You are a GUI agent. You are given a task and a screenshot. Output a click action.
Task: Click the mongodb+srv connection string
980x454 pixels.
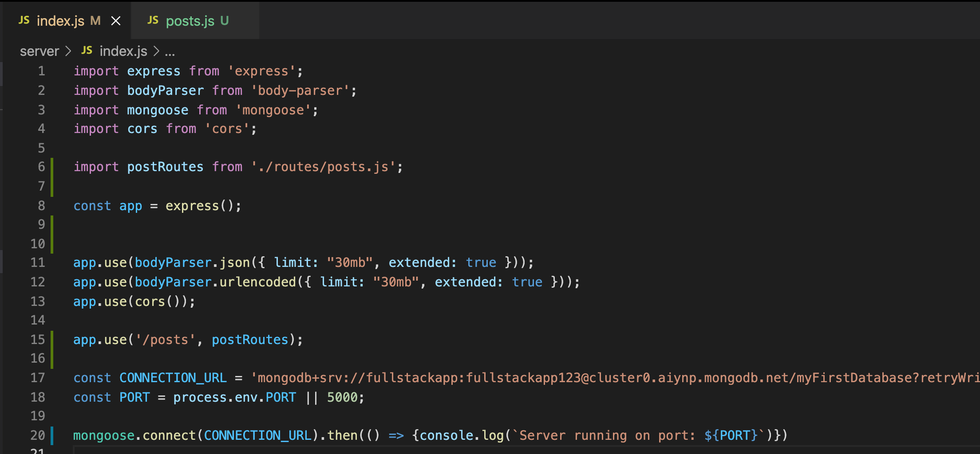point(615,378)
